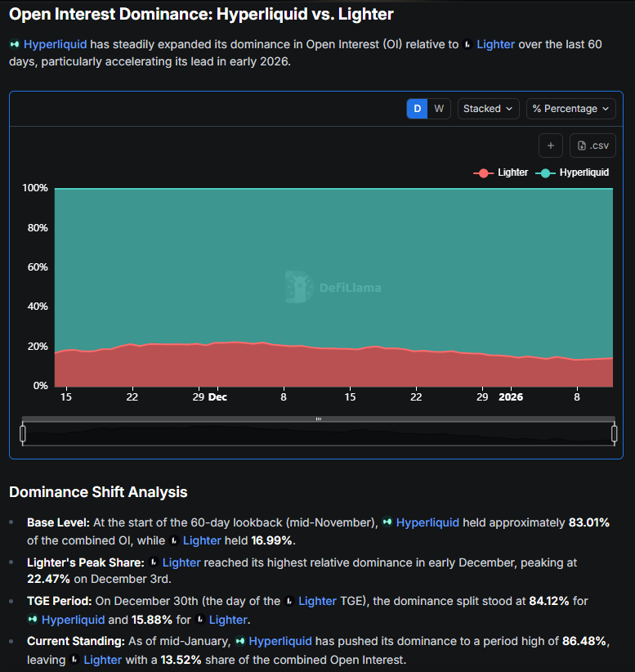
Task: Open Hyperliquid link in Base Level bullet
Action: (427, 522)
